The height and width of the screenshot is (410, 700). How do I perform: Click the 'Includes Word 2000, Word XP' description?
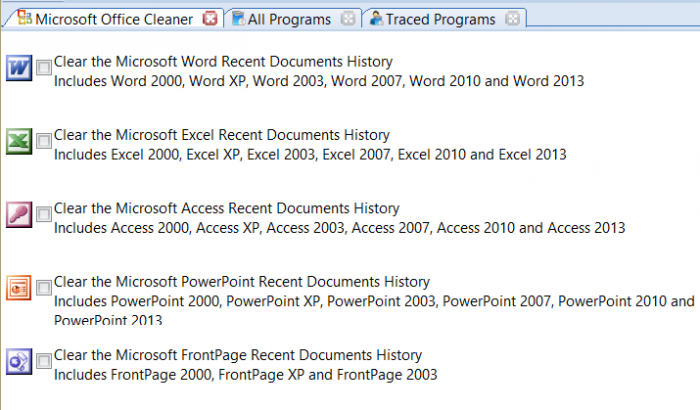tap(319, 81)
